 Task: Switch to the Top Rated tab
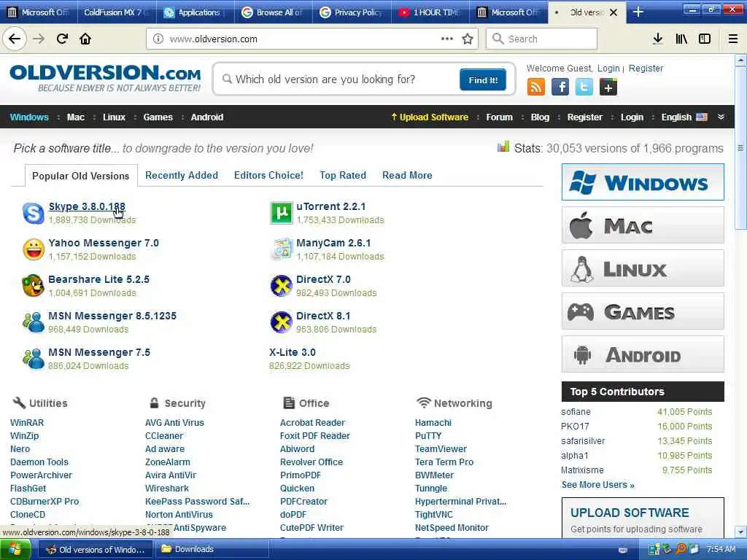click(x=343, y=175)
